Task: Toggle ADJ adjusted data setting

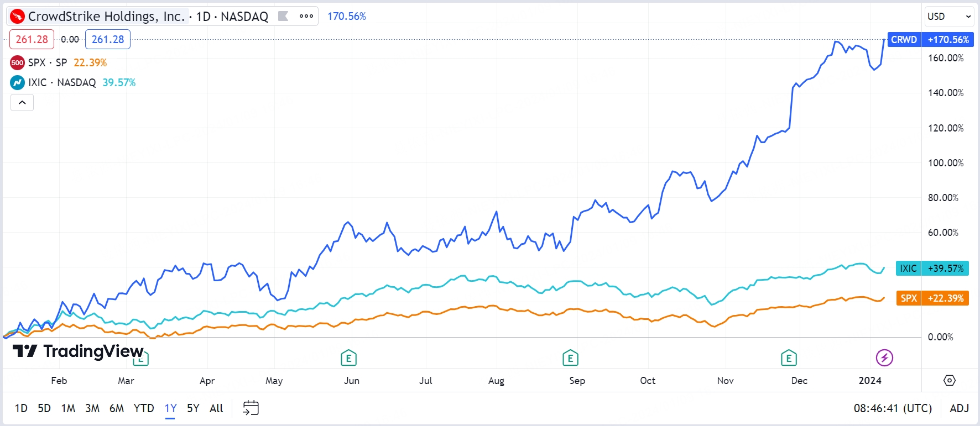Action: point(959,408)
